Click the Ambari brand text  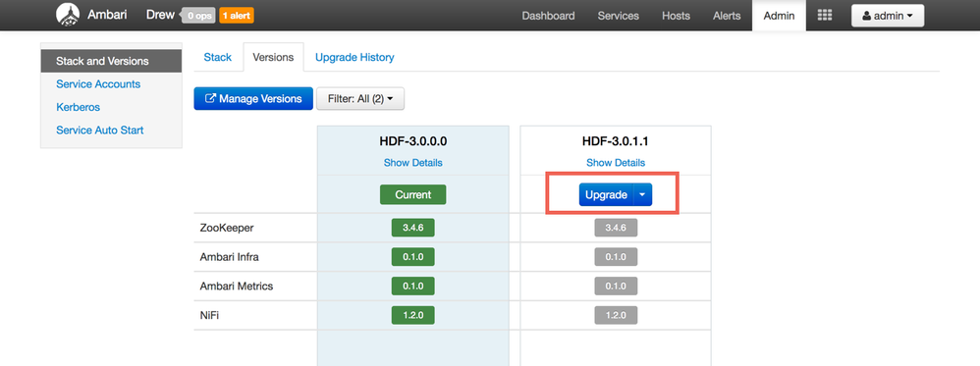(106, 15)
